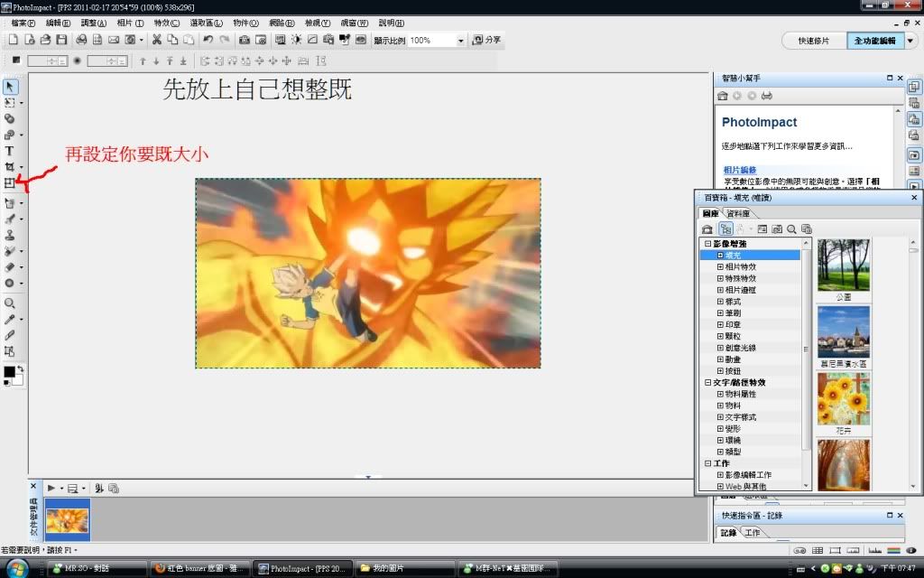924x578 pixels.
Task: Click the scissors Cut icon
Action: point(157,40)
